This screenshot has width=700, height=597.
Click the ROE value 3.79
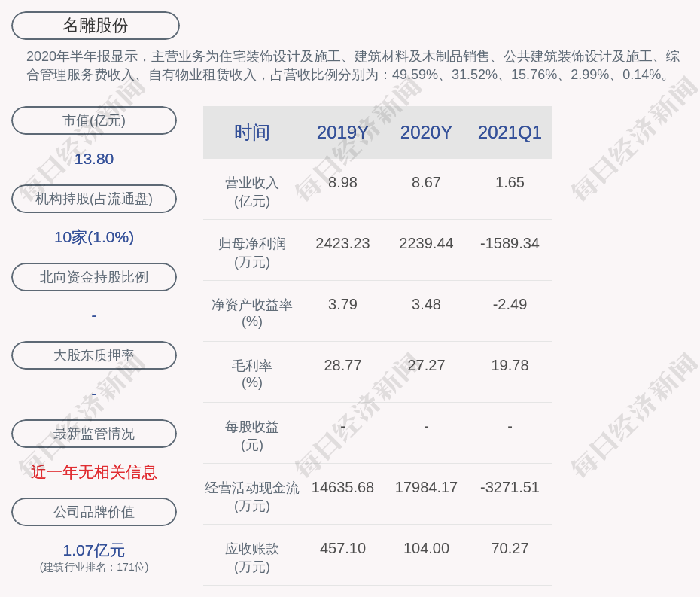[x=342, y=304]
